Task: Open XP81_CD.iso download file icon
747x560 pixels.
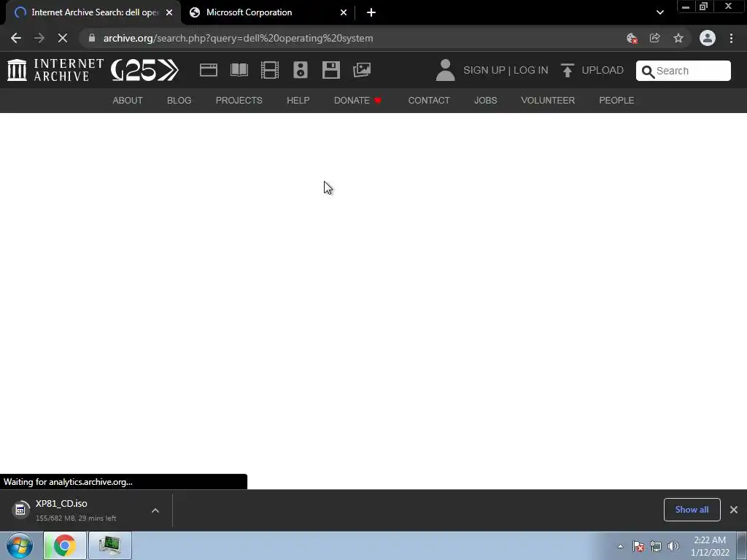Action: point(20,510)
